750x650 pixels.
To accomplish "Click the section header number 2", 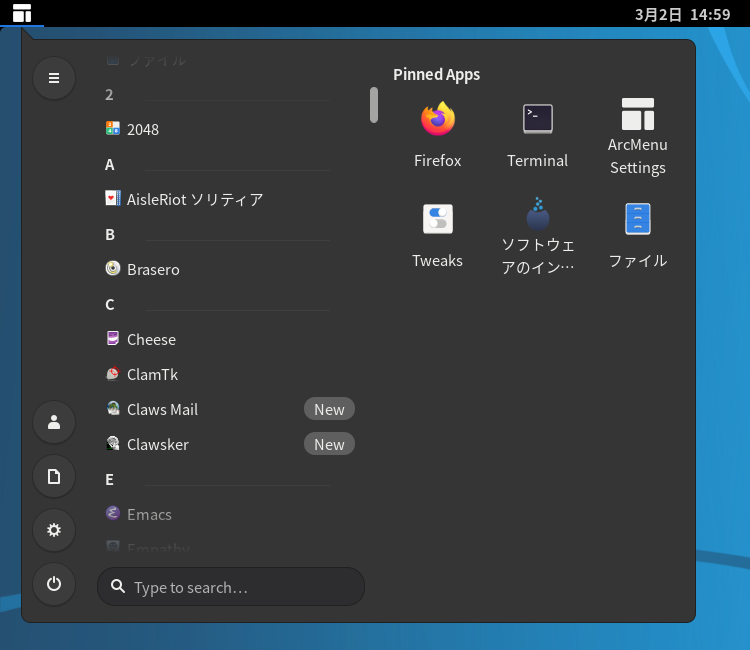I will [110, 95].
